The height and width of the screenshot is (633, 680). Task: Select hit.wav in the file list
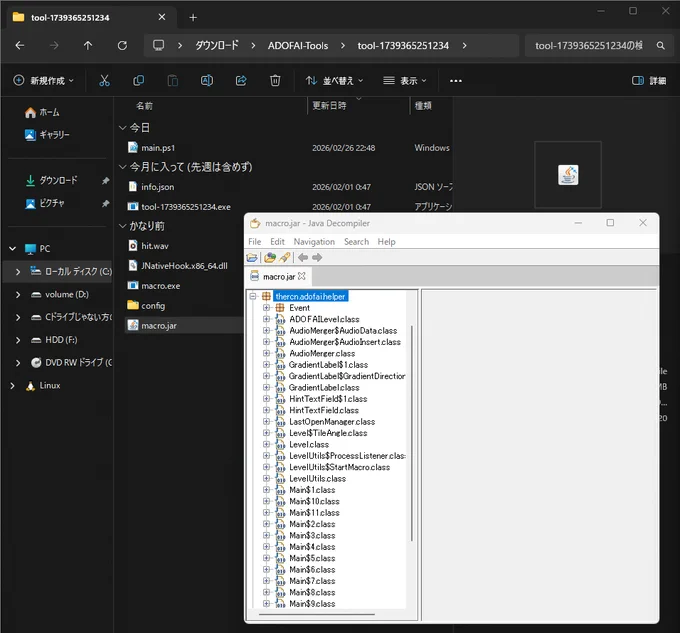click(x=154, y=246)
